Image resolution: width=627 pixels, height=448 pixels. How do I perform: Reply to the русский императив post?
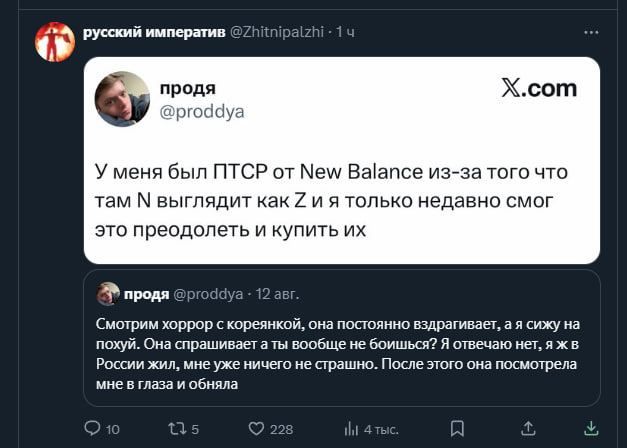point(92,428)
